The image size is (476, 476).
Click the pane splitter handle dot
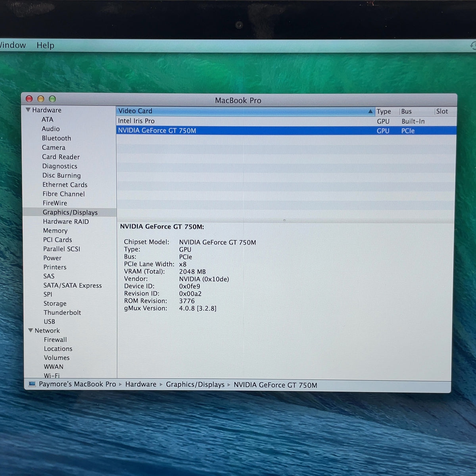click(x=284, y=220)
